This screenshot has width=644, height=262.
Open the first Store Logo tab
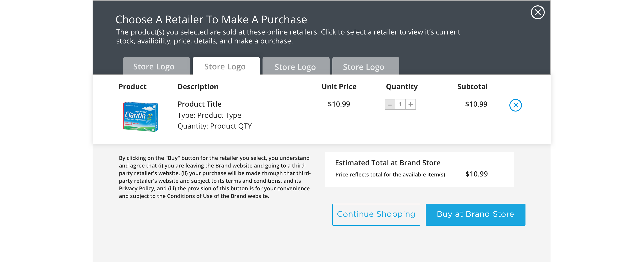pos(156,66)
